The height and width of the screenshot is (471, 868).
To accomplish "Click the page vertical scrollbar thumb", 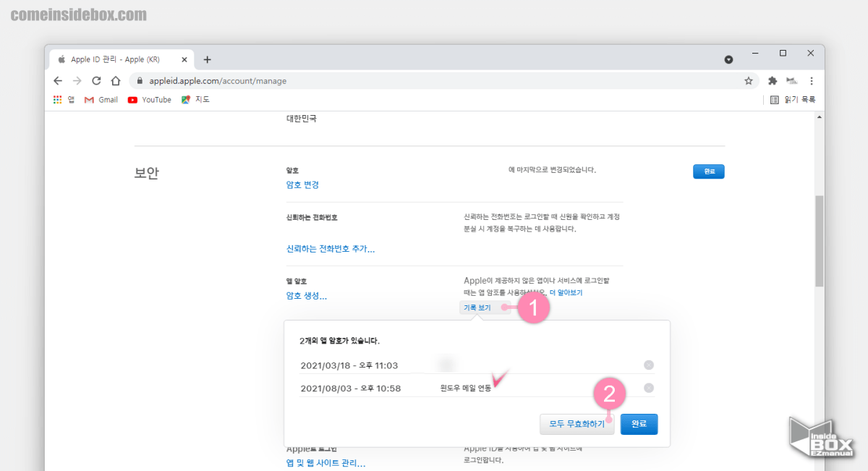I will 819,242.
